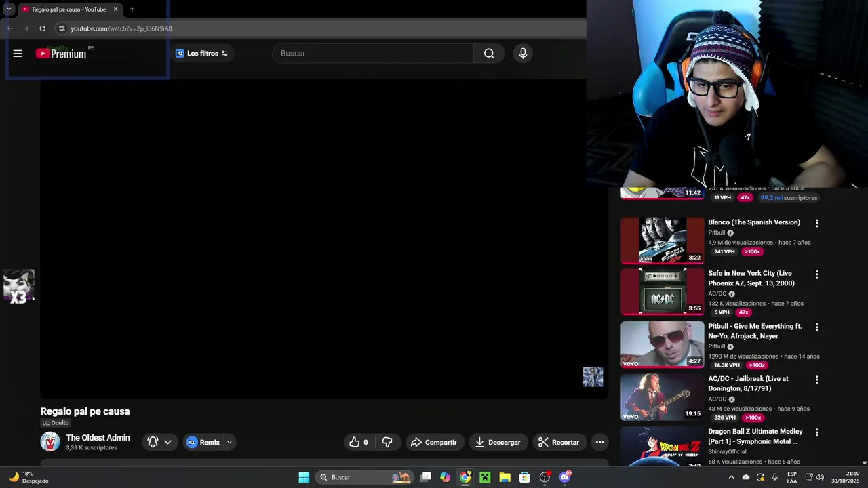Go back in the browser
The width and height of the screenshot is (868, 488).
click(x=9, y=28)
